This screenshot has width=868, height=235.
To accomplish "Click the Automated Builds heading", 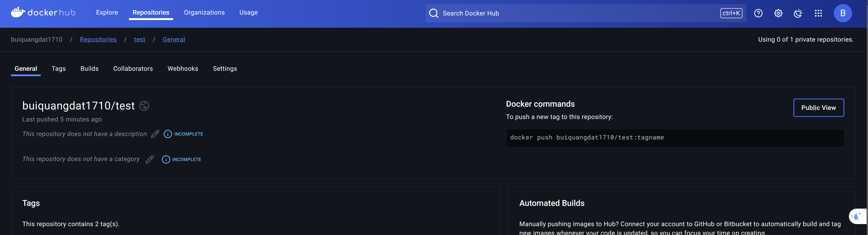I will click(552, 203).
